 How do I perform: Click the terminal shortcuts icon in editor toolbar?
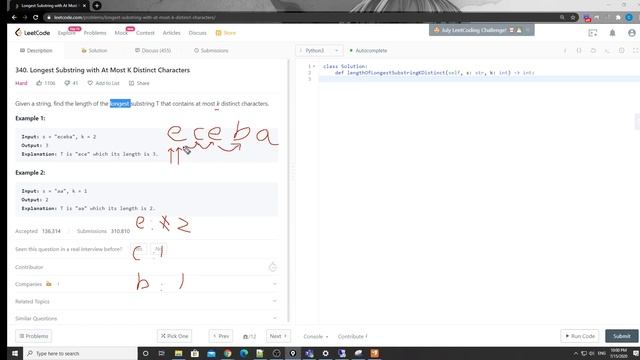click(607, 51)
